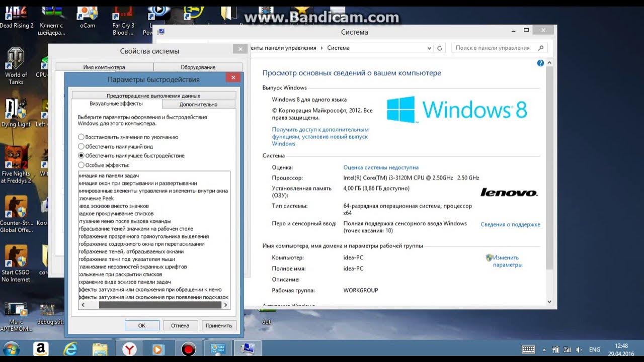Select Особые эффекты radio option
Screen dimensions: 644x362
pos(104,165)
